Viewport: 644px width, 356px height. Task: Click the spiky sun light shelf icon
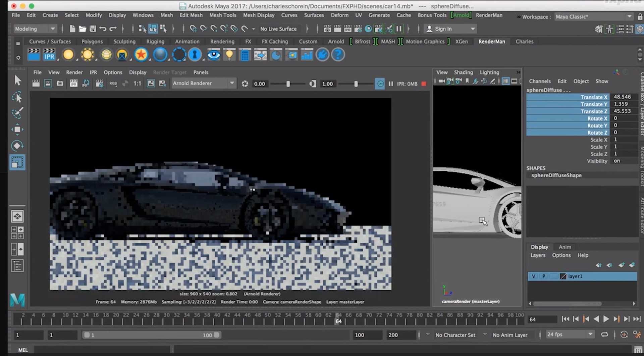[x=88, y=55]
